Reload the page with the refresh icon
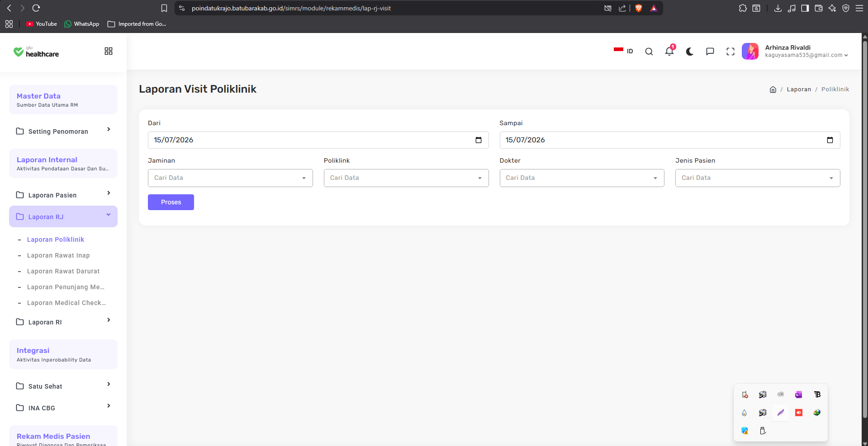The height and width of the screenshot is (446, 868). (x=37, y=8)
